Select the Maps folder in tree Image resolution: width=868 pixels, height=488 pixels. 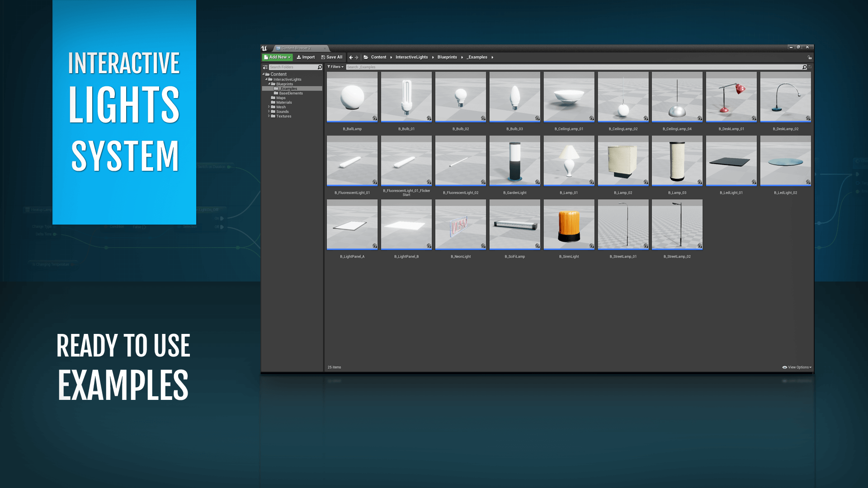278,98
